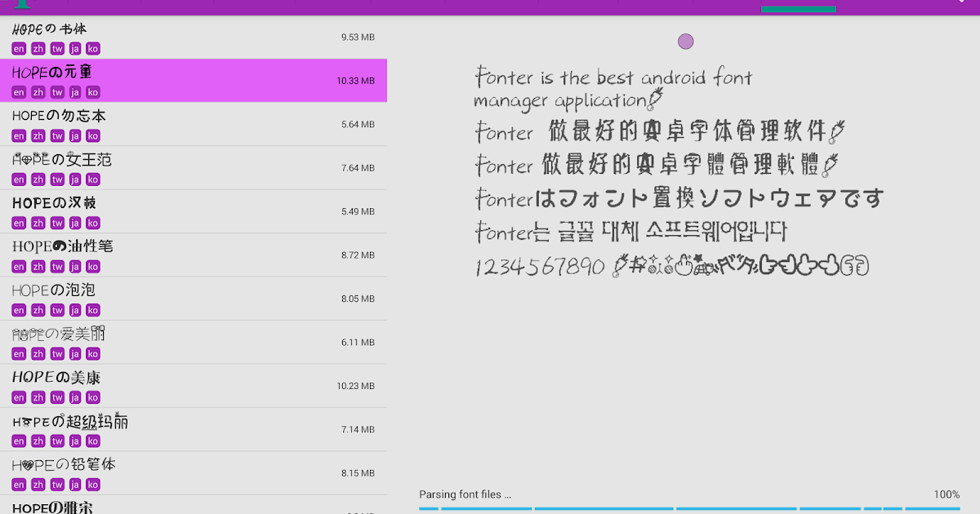This screenshot has height=514, width=980.
Task: Click the Korean Fonter는 preview line
Action: (x=630, y=232)
